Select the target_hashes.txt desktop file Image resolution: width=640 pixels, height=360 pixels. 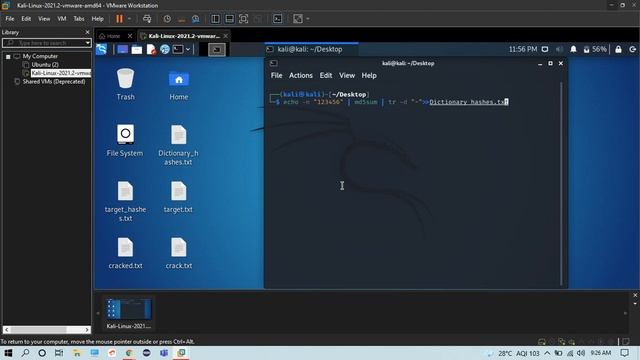(x=125, y=202)
